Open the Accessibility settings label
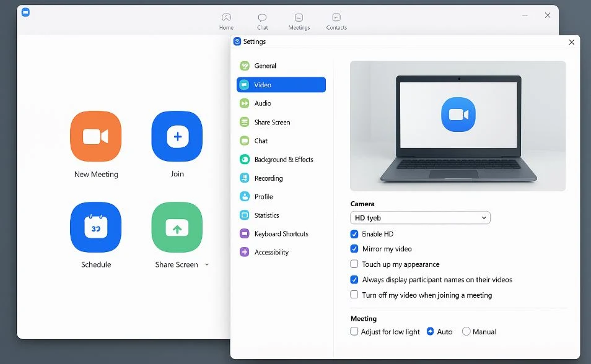This screenshot has width=591, height=364. click(x=271, y=253)
